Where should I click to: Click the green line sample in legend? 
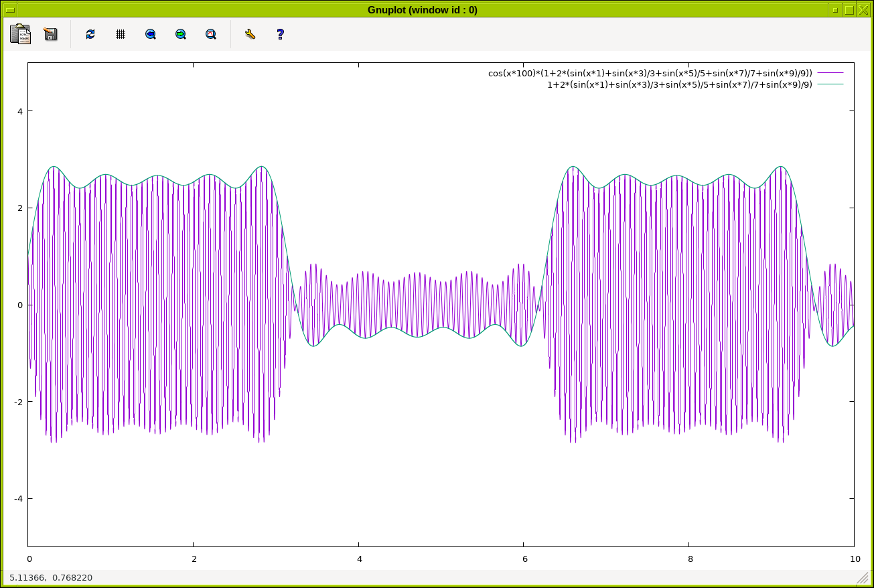(x=830, y=84)
